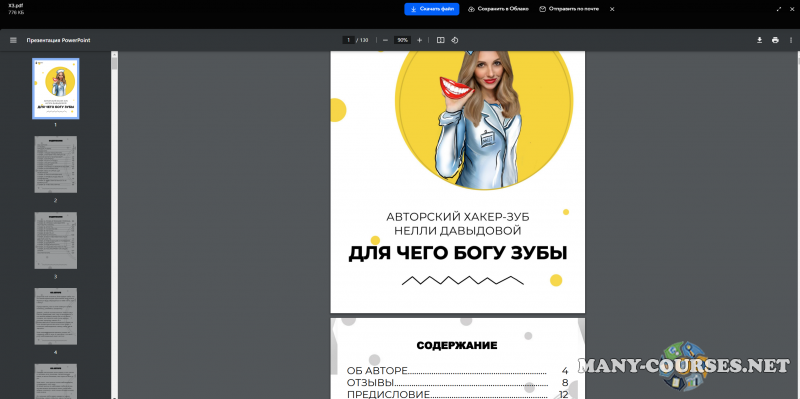800x399 pixels.
Task: Click the ОТЗЫВЫ contents entry
Action: pyautogui.click(x=457, y=383)
